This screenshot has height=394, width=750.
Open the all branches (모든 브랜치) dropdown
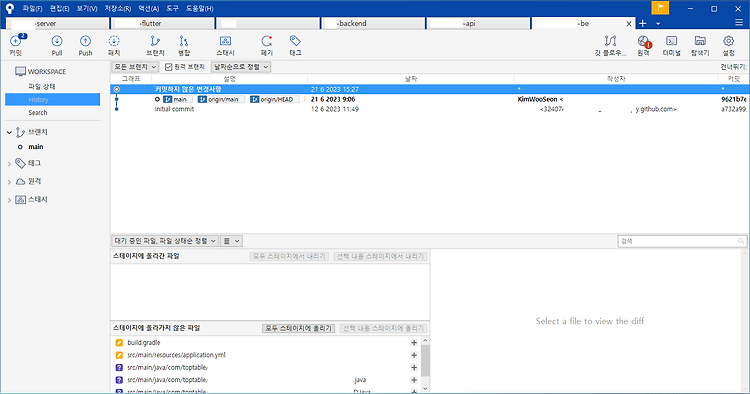tap(135, 67)
